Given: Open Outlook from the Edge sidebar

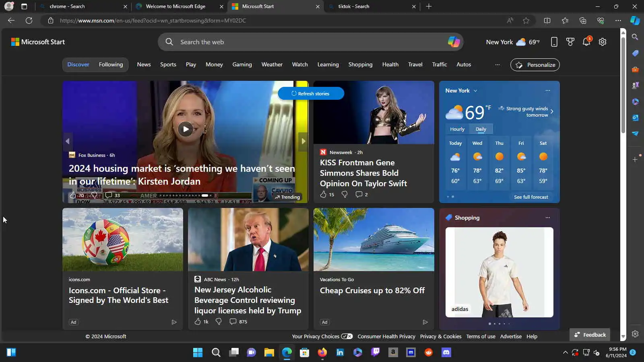Looking at the screenshot, I should click(x=635, y=117).
